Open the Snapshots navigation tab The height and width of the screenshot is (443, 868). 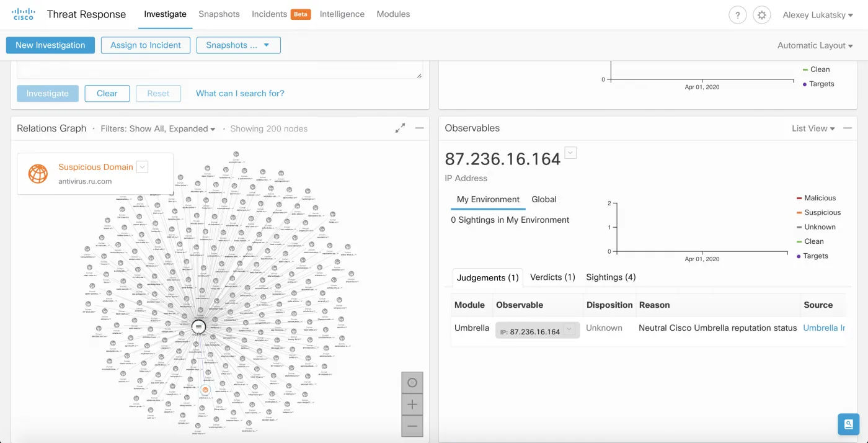click(219, 14)
